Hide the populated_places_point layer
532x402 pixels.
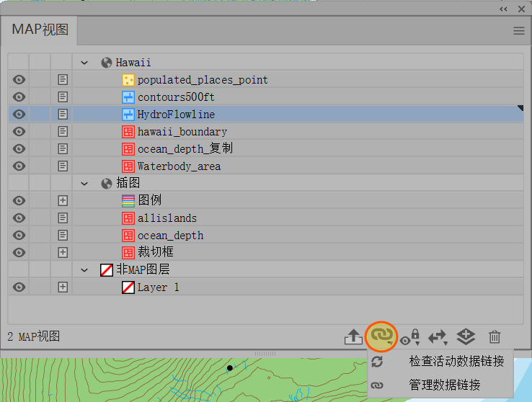coord(19,80)
